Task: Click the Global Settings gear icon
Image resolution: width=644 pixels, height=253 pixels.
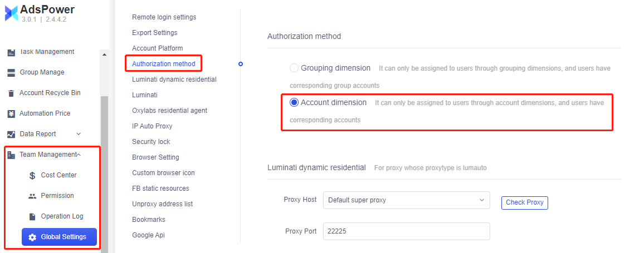Action: 32,237
